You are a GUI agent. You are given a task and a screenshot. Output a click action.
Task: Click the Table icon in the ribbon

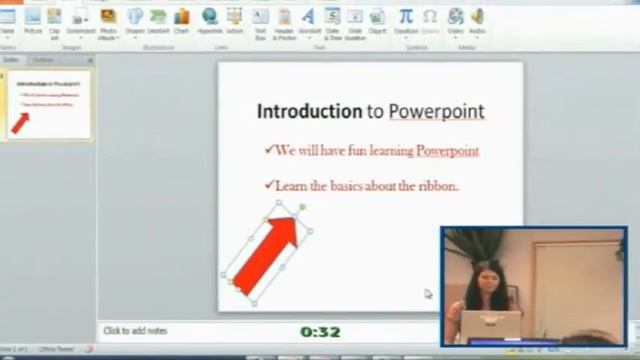pyautogui.click(x=7, y=17)
